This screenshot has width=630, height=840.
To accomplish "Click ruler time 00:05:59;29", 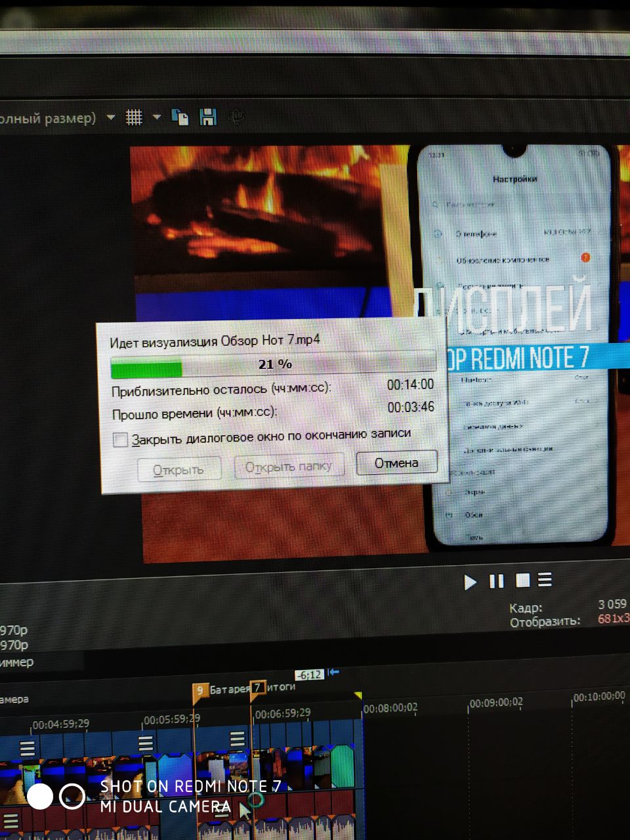I will click(x=172, y=719).
